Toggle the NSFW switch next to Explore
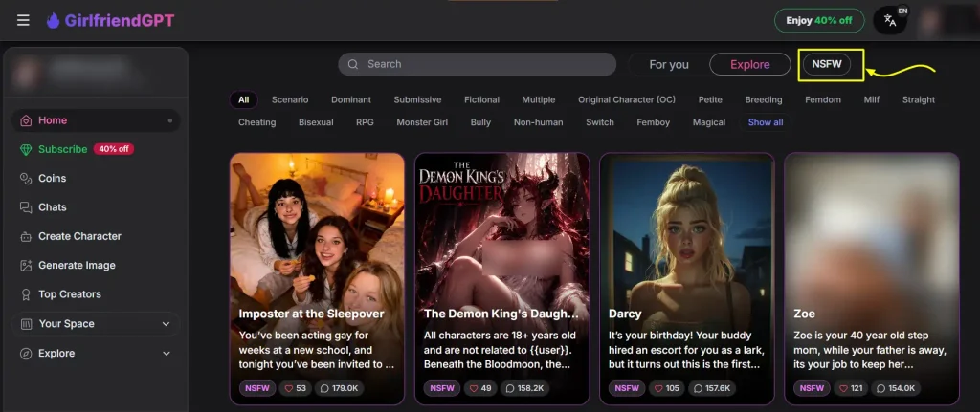This screenshot has height=412, width=980. coord(826,64)
